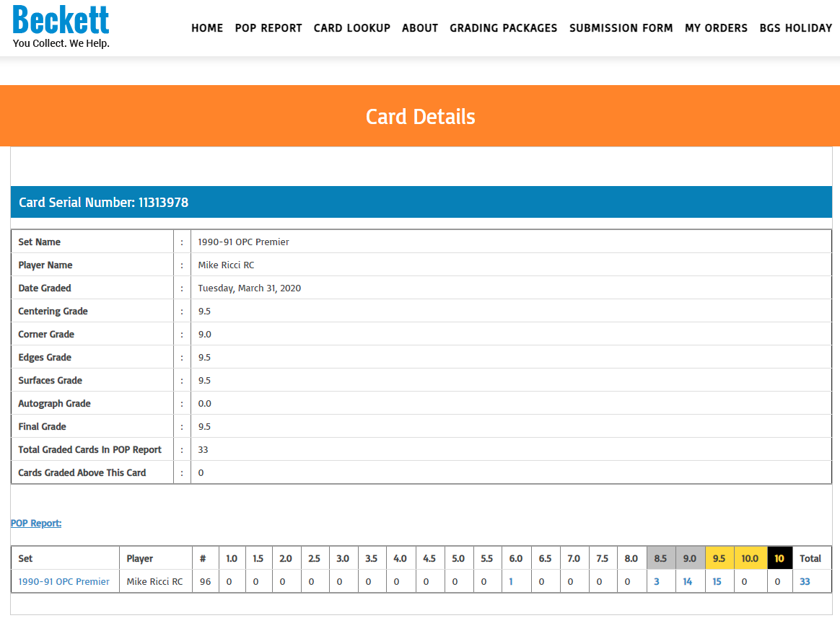Open the HOME menu item

(x=207, y=28)
